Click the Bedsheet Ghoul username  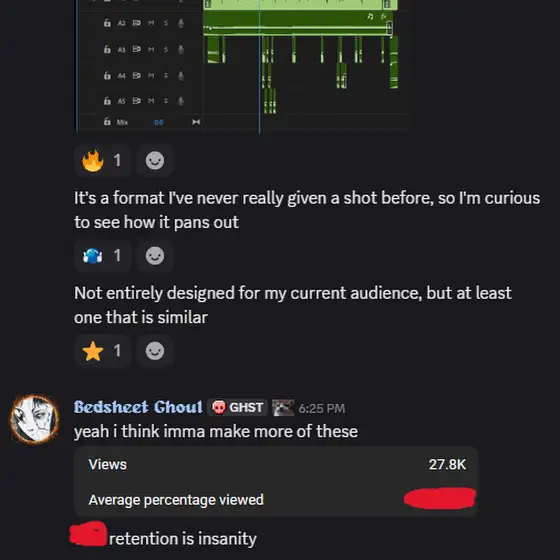point(138,407)
